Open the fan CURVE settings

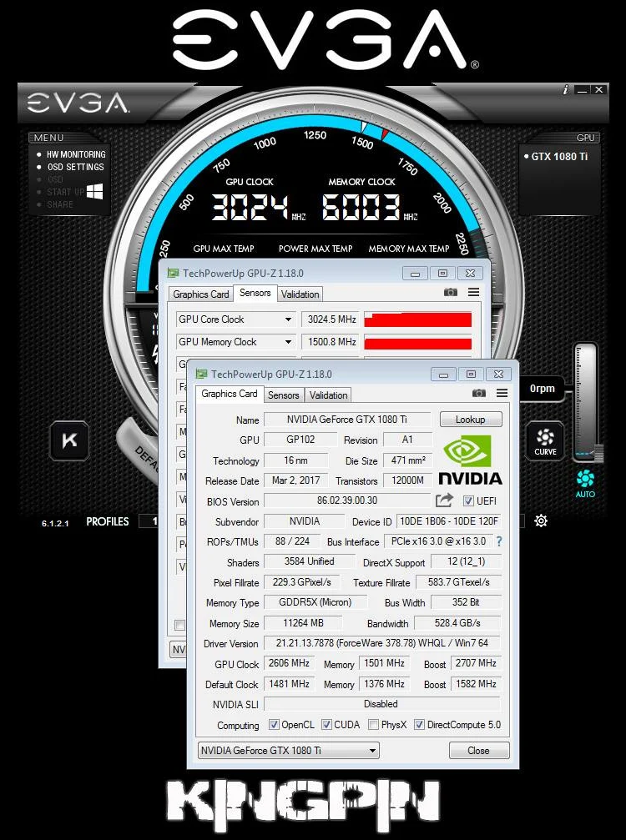(545, 441)
